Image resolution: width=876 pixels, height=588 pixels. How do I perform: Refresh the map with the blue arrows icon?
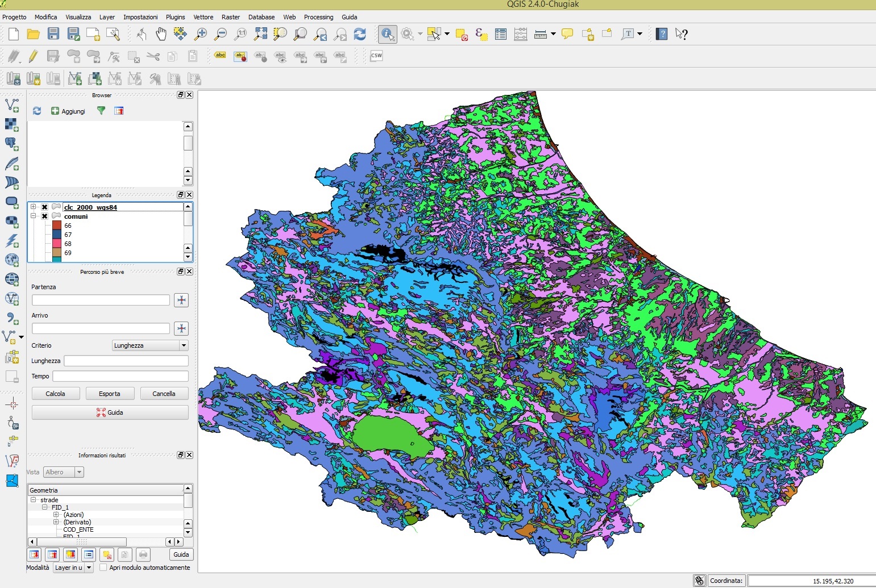pyautogui.click(x=360, y=34)
